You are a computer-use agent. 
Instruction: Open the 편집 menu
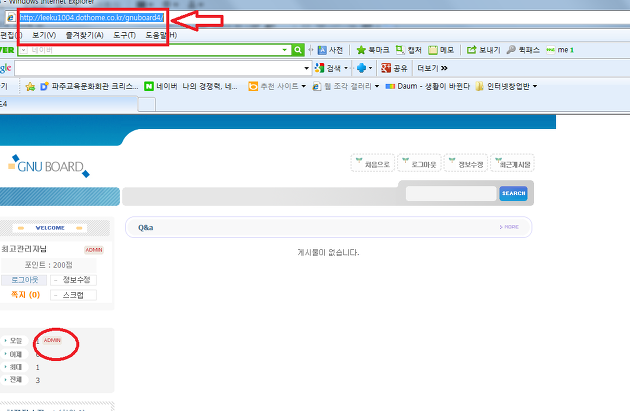tap(11, 35)
